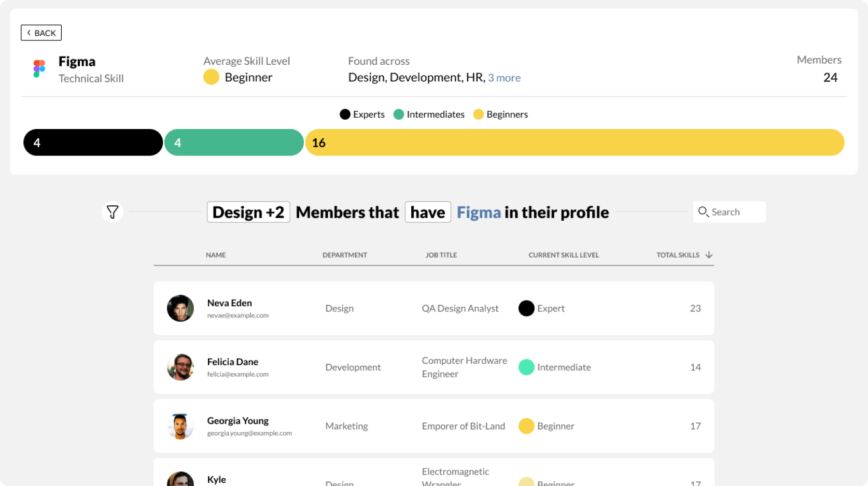Click Georgia Young's avatar picture

(180, 425)
